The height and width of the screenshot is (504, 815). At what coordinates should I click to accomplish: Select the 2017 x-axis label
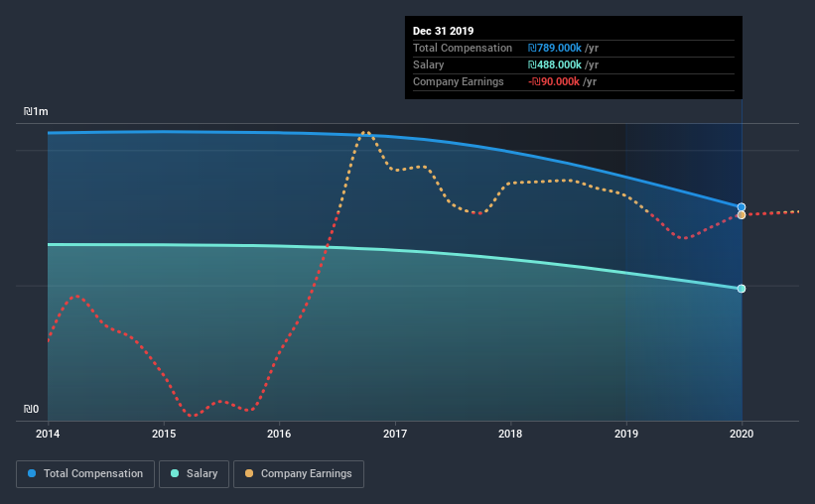click(395, 434)
